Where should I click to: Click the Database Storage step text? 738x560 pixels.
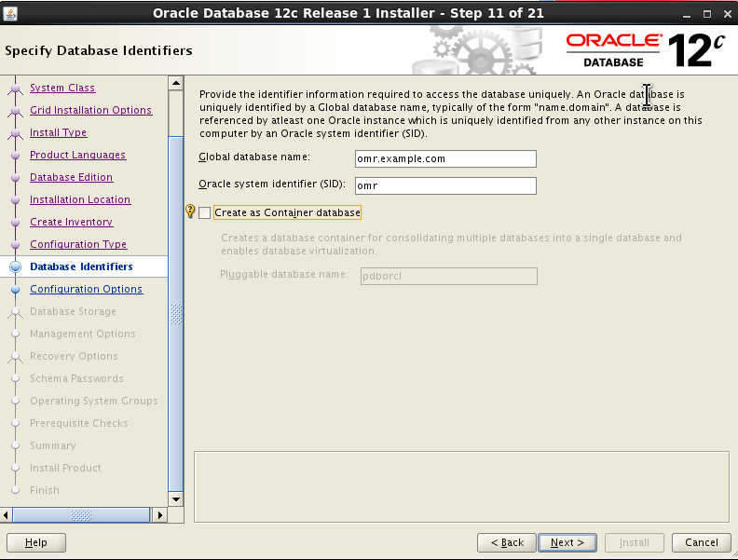73,311
